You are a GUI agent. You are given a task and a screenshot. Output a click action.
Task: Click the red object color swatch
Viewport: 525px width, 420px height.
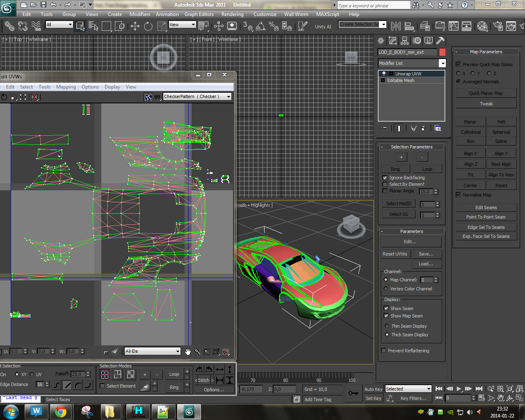click(442, 52)
